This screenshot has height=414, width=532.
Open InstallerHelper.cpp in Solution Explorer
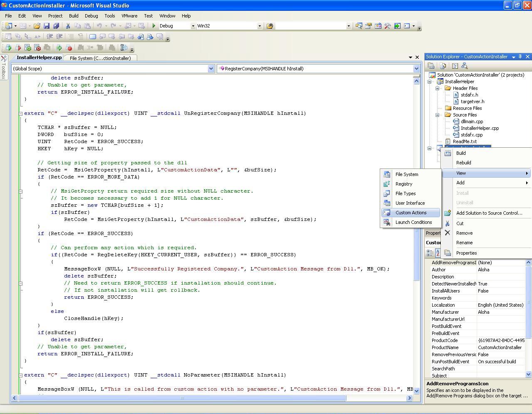pyautogui.click(x=479, y=128)
